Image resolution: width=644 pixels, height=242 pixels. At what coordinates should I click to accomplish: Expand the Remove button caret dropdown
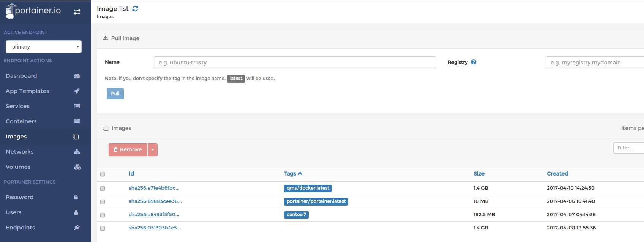click(153, 150)
